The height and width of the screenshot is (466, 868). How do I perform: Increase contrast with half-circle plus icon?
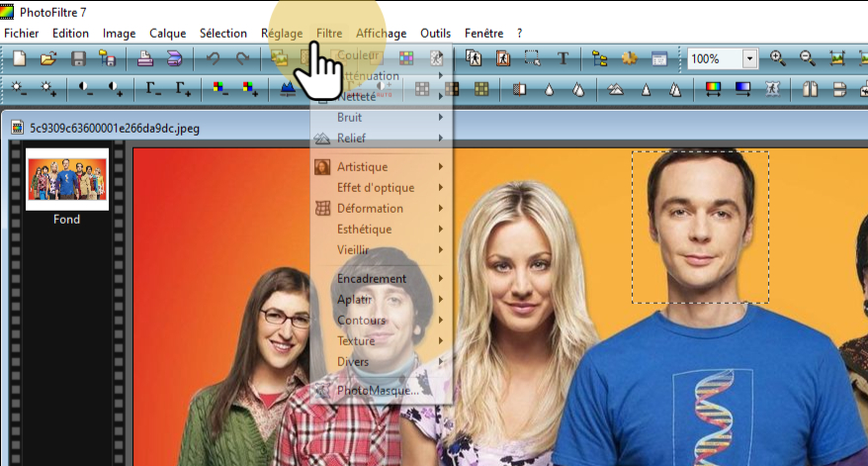(115, 89)
